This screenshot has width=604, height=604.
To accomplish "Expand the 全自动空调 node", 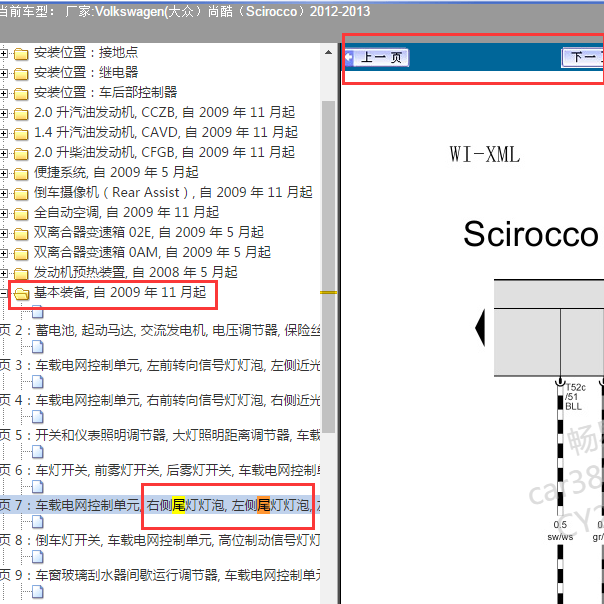I will [3, 213].
